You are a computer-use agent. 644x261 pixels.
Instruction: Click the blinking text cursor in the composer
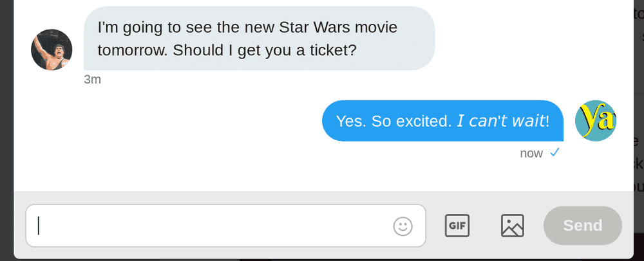click(39, 226)
